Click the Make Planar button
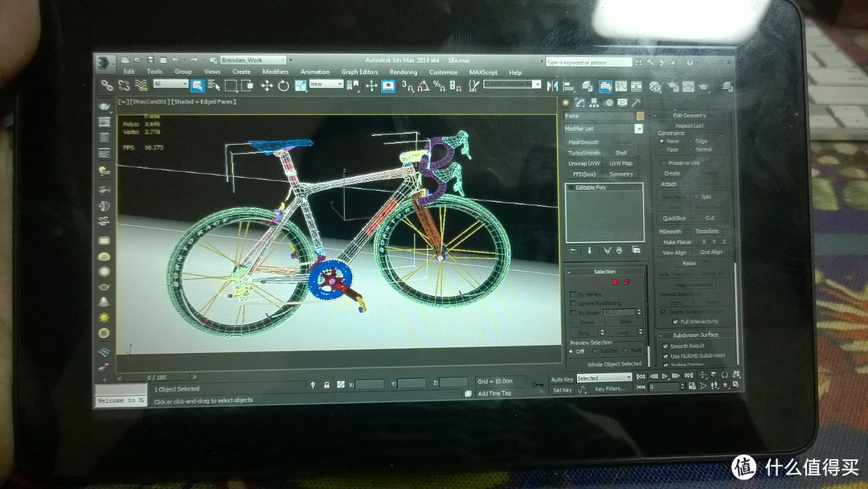868x489 pixels. (677, 242)
